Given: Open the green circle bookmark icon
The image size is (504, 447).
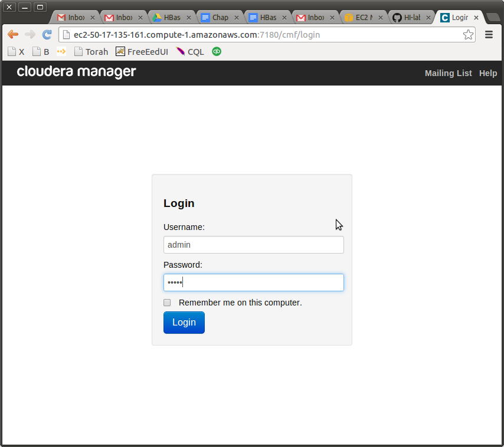Looking at the screenshot, I should click(217, 51).
